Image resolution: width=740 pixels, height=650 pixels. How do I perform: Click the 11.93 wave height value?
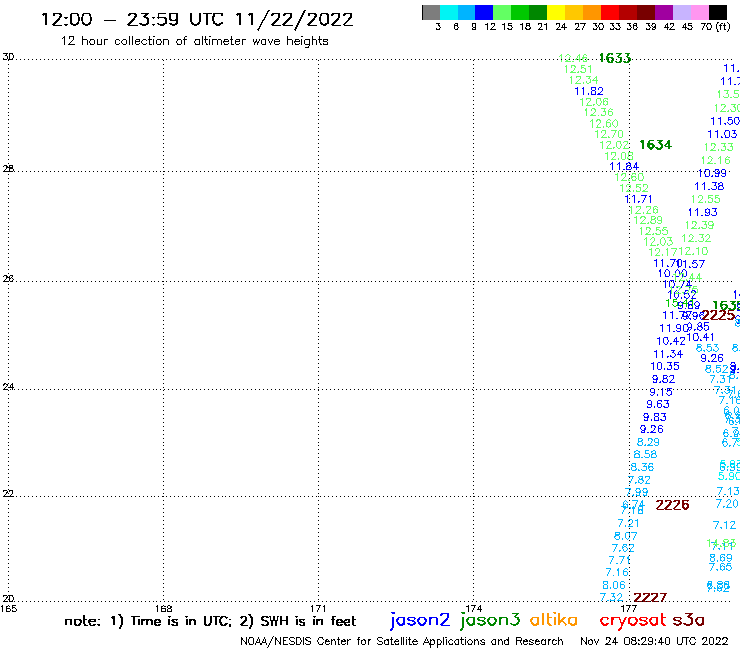pyautogui.click(x=702, y=212)
